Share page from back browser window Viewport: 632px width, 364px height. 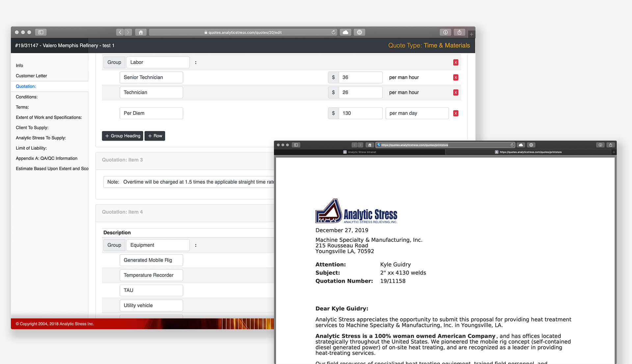(x=459, y=32)
